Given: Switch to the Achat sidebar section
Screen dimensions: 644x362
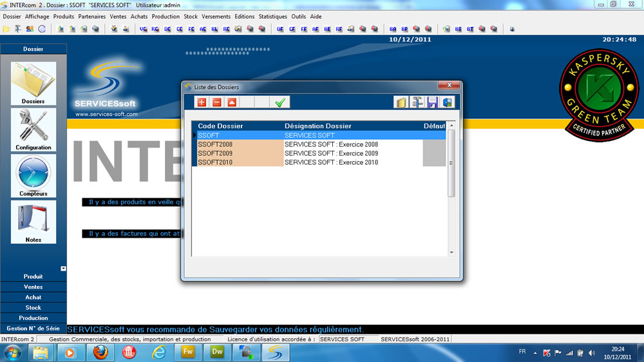Looking at the screenshot, I should 33,297.
